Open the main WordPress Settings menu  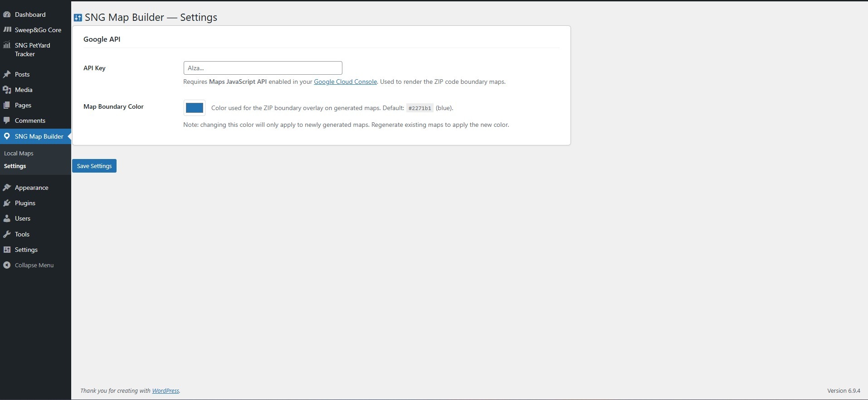coord(26,250)
